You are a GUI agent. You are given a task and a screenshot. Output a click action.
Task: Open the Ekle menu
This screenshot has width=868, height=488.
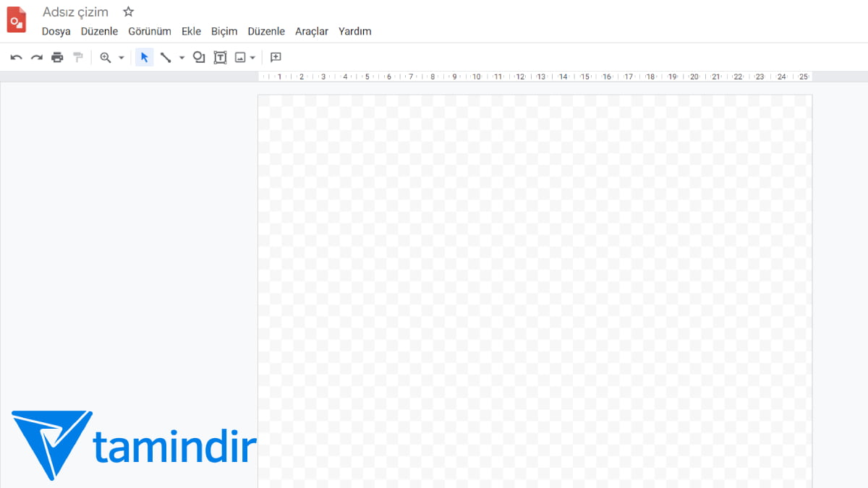pos(191,31)
